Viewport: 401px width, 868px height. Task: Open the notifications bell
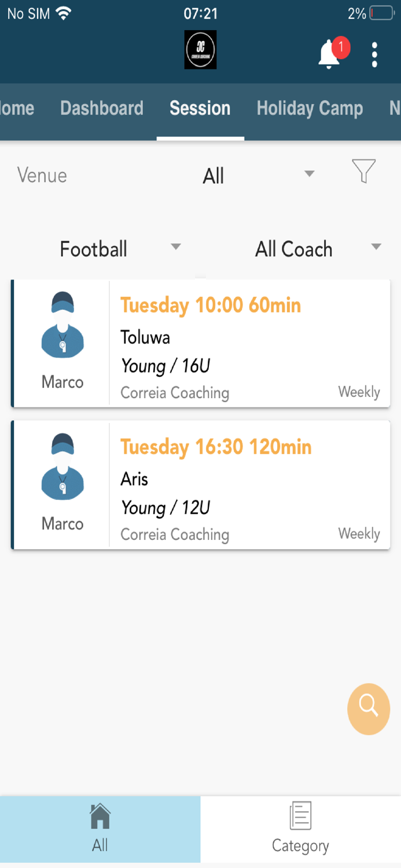click(x=328, y=53)
